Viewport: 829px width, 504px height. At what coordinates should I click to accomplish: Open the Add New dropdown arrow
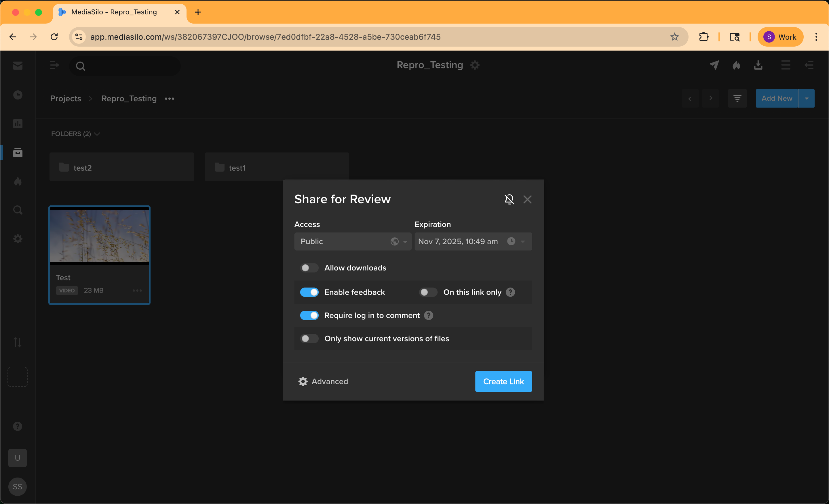coord(807,98)
